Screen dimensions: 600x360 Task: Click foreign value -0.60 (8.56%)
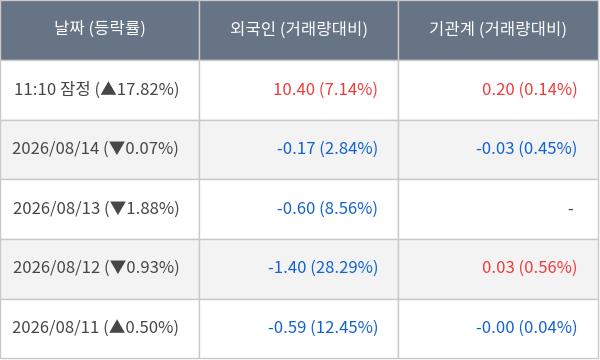click(327, 209)
